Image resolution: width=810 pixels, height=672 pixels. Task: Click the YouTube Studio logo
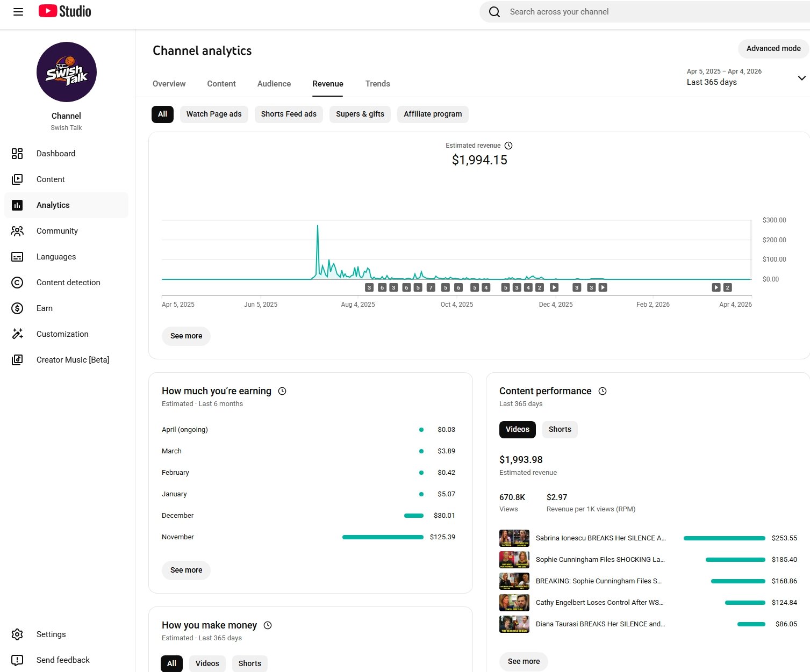[65, 11]
